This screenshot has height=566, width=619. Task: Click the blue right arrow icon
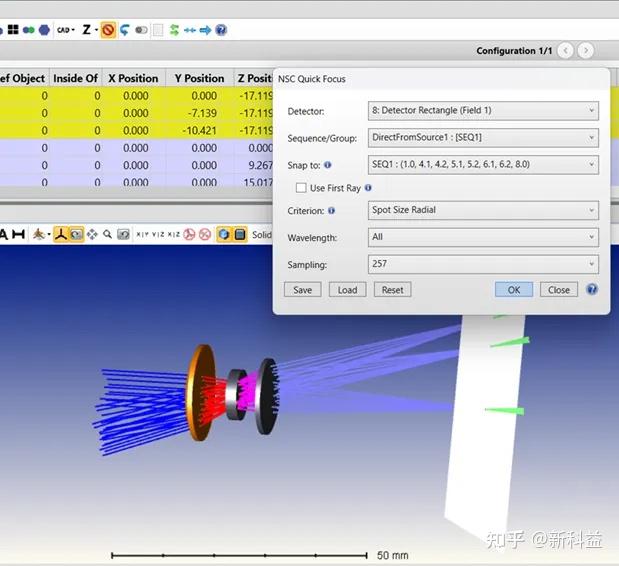[x=205, y=30]
